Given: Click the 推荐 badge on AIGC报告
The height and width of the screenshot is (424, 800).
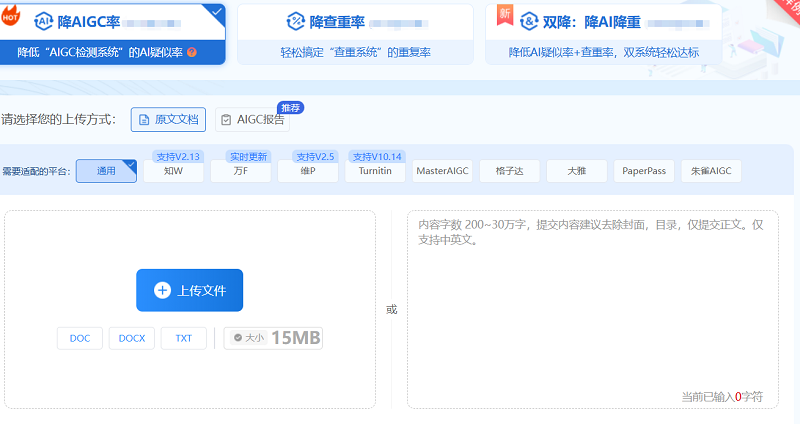Looking at the screenshot, I should coord(290,108).
